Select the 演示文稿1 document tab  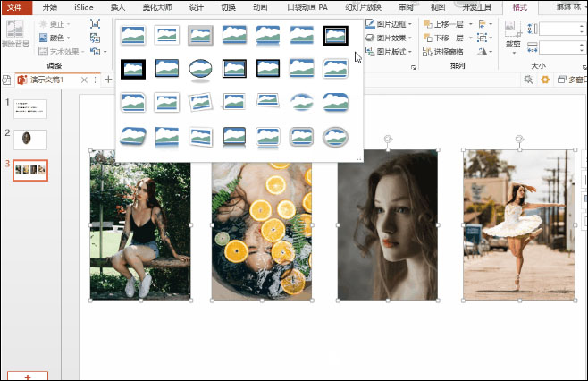[46, 80]
